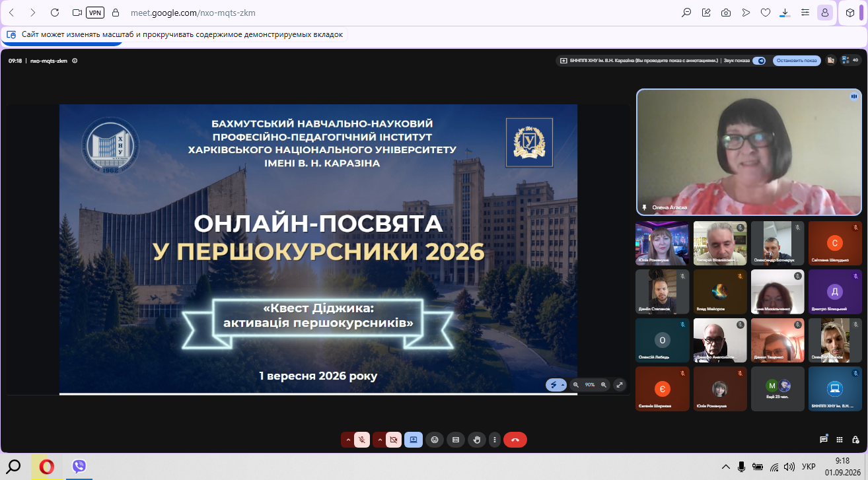868x480 pixels.
Task: Turn on the camera
Action: pos(394,439)
